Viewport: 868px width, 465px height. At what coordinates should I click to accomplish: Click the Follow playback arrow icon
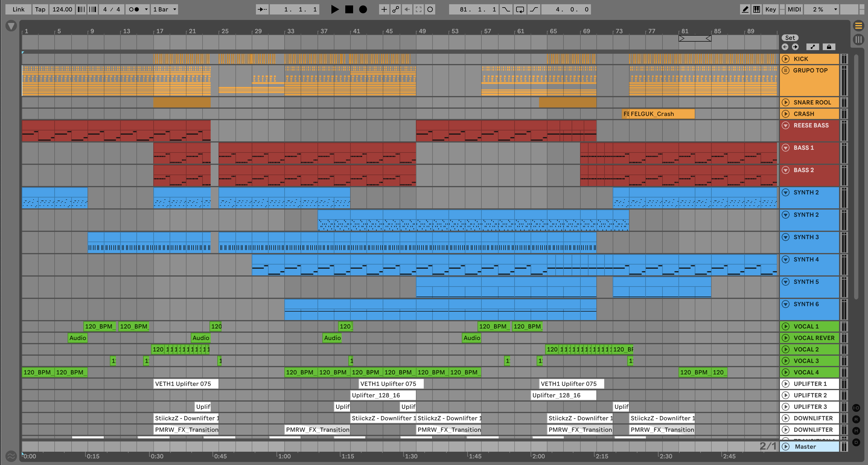click(x=262, y=9)
